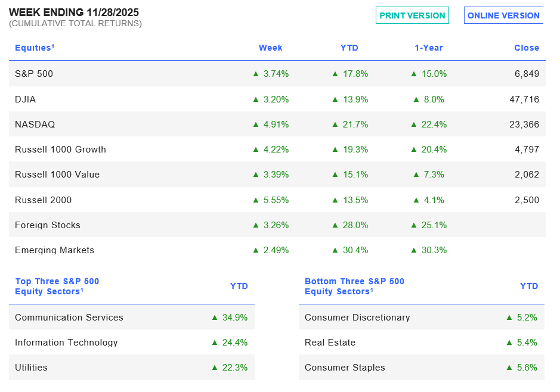This screenshot has height=392, width=560.
Task: Click Bottom Three S&P 500 Equity Sectors heading
Action: tap(354, 286)
